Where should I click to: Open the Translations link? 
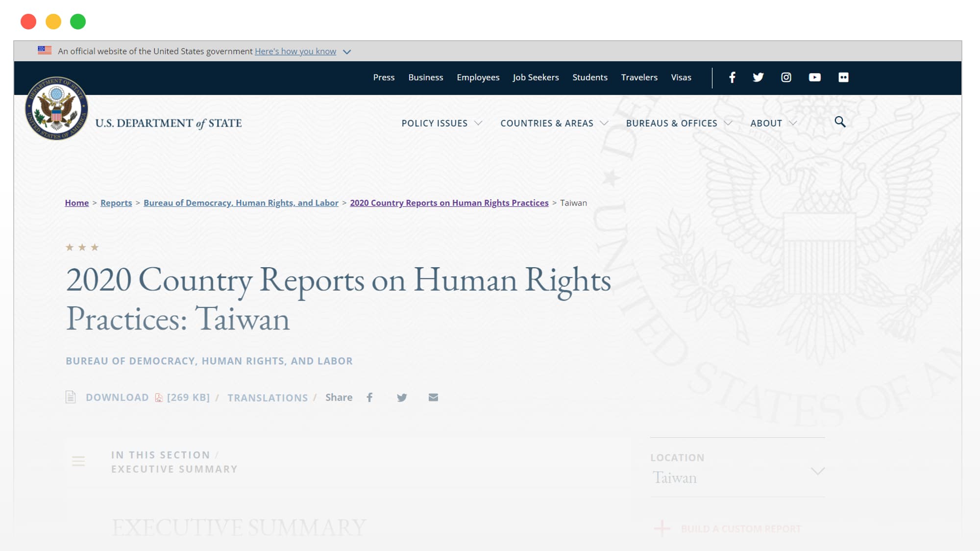point(268,398)
